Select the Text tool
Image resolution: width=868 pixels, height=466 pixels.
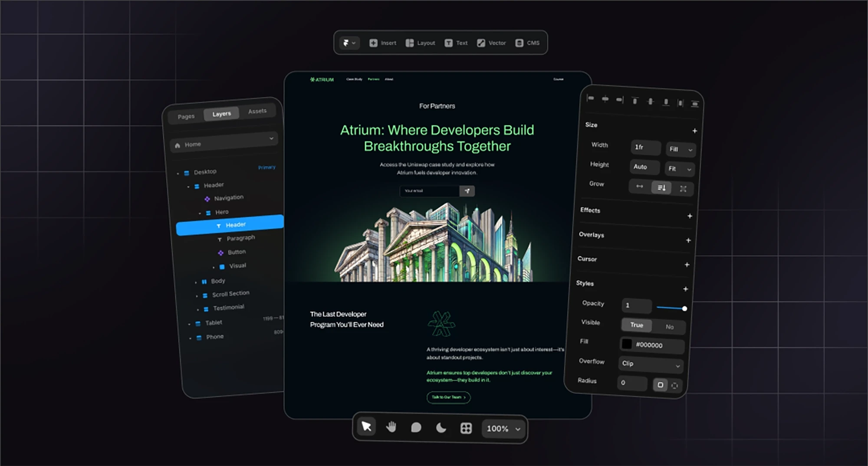click(456, 43)
